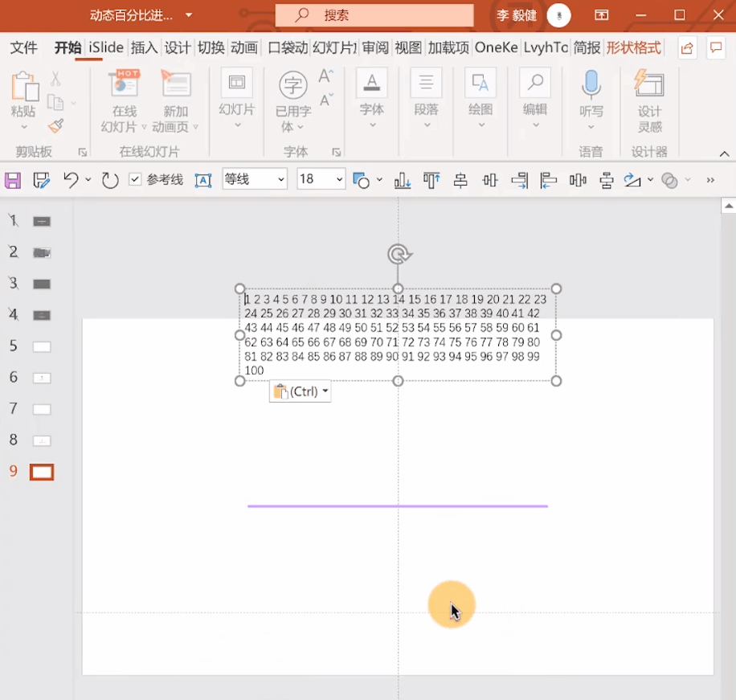Redo with the circular arrow icon

point(110,180)
